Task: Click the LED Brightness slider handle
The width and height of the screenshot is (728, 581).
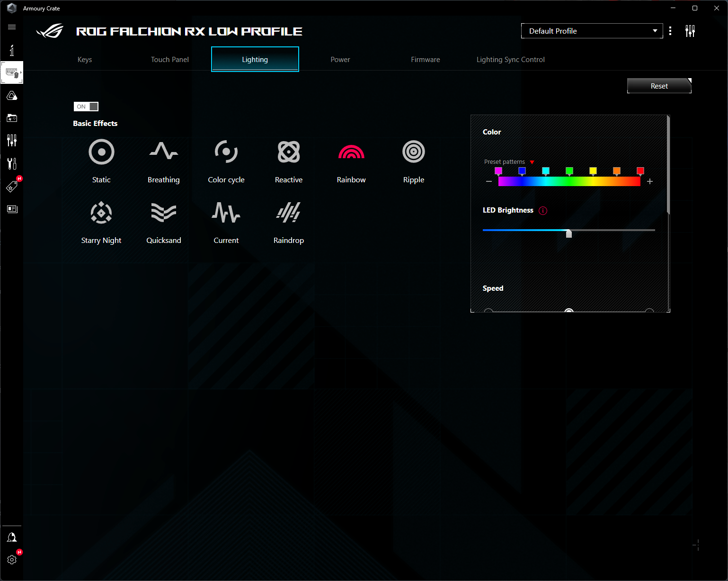Action: click(569, 233)
